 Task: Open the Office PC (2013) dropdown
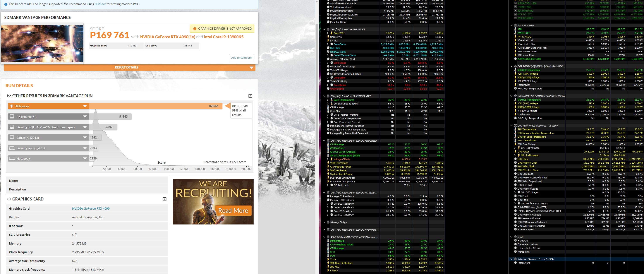(85, 138)
